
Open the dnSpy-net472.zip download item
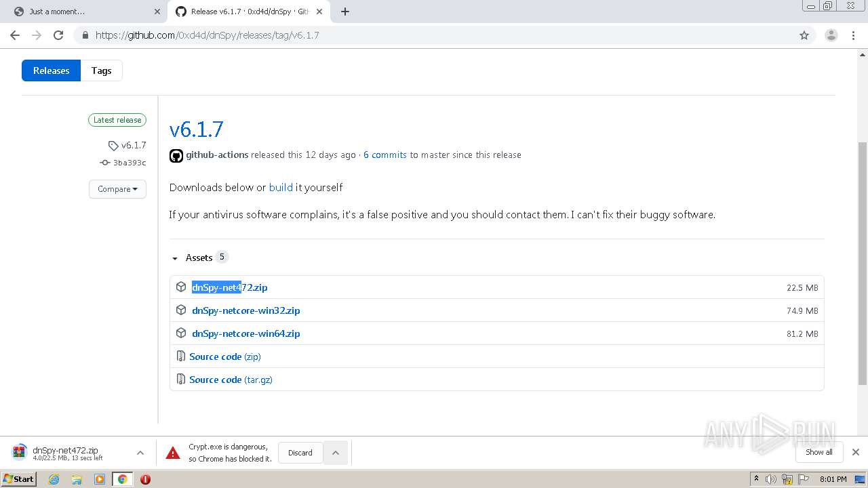point(68,453)
